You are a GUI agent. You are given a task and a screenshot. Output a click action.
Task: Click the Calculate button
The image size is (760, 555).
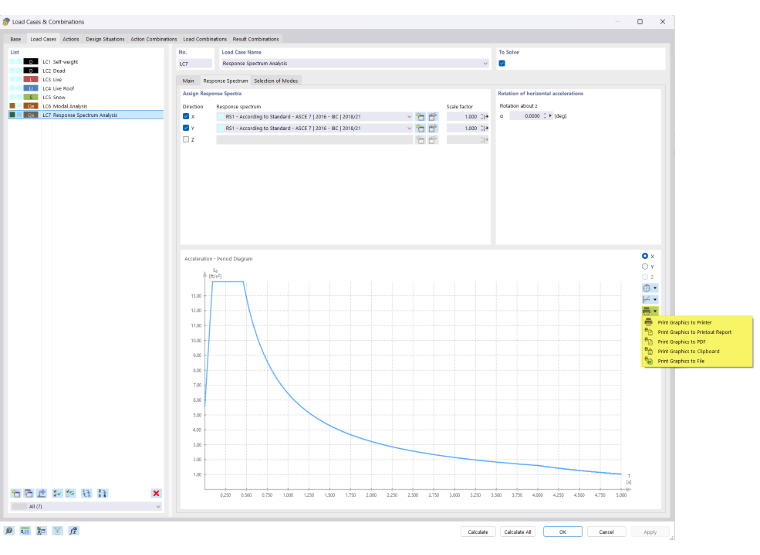click(478, 532)
